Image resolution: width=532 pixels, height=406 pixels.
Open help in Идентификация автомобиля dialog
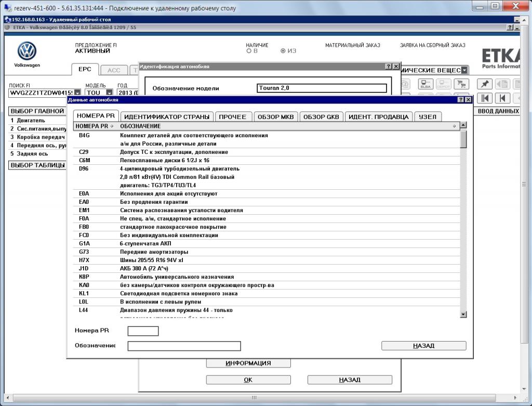point(389,67)
